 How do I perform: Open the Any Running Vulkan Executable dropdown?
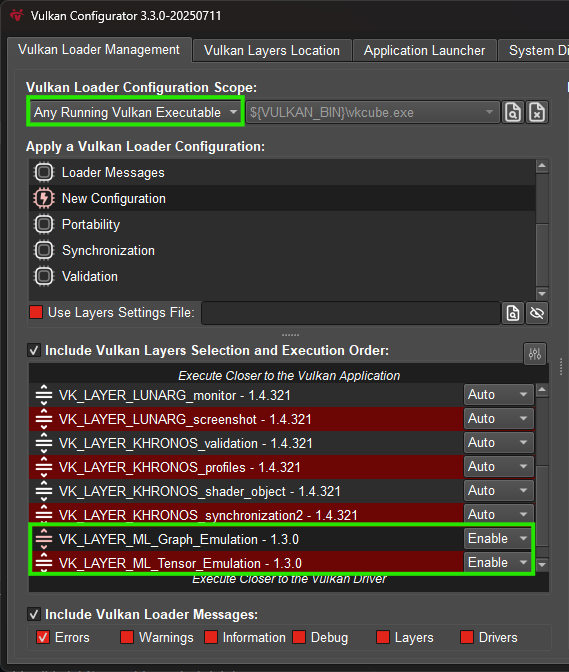pos(135,112)
